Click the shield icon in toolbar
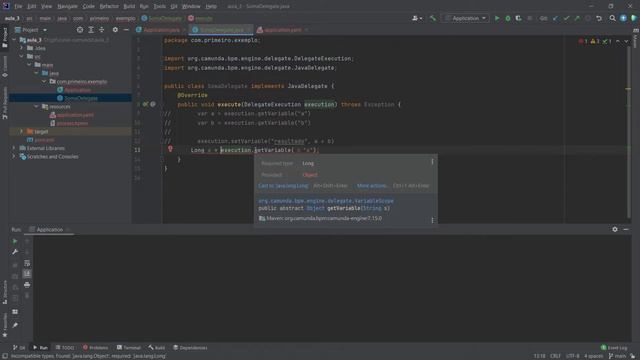This screenshot has width=640, height=360. tap(634, 18)
